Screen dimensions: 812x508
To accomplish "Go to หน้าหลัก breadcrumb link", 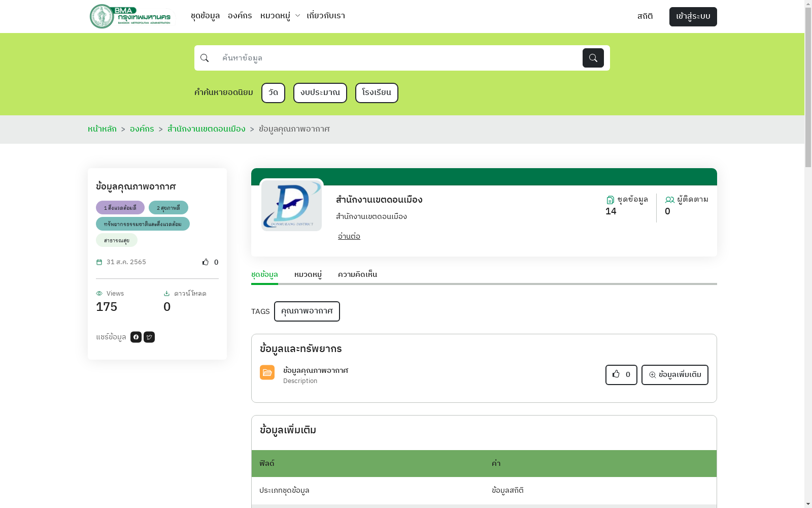I will (x=102, y=129).
